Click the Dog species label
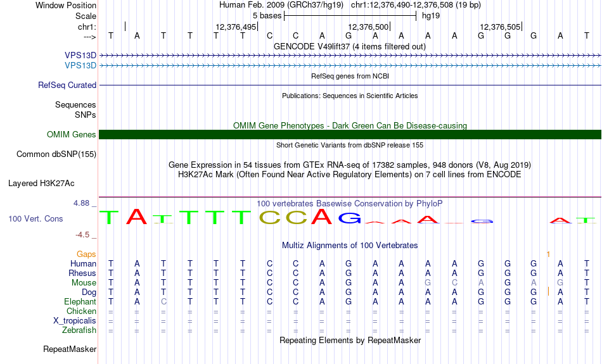Viewport: 602px width, 364px height. pyautogui.click(x=89, y=292)
